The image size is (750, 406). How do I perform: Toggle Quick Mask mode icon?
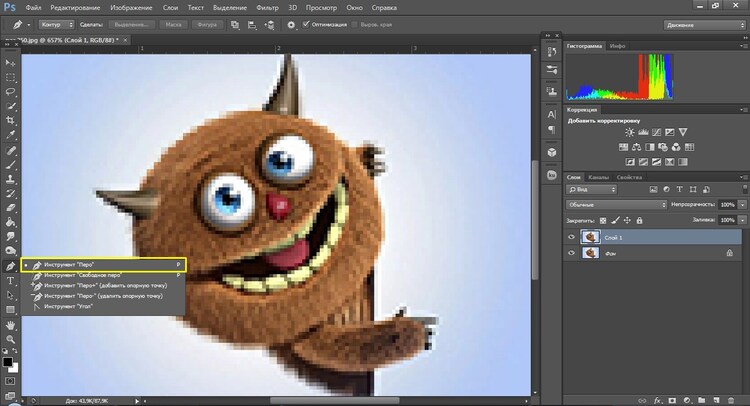click(x=10, y=381)
